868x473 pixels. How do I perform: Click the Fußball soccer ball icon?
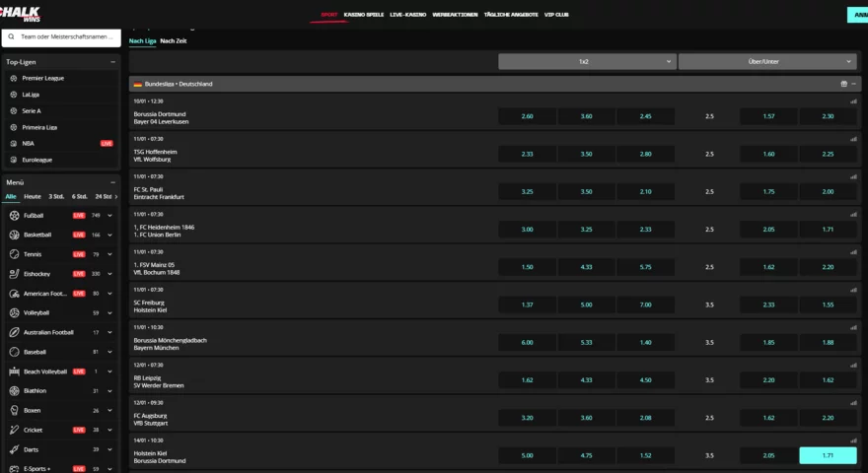pyautogui.click(x=15, y=215)
